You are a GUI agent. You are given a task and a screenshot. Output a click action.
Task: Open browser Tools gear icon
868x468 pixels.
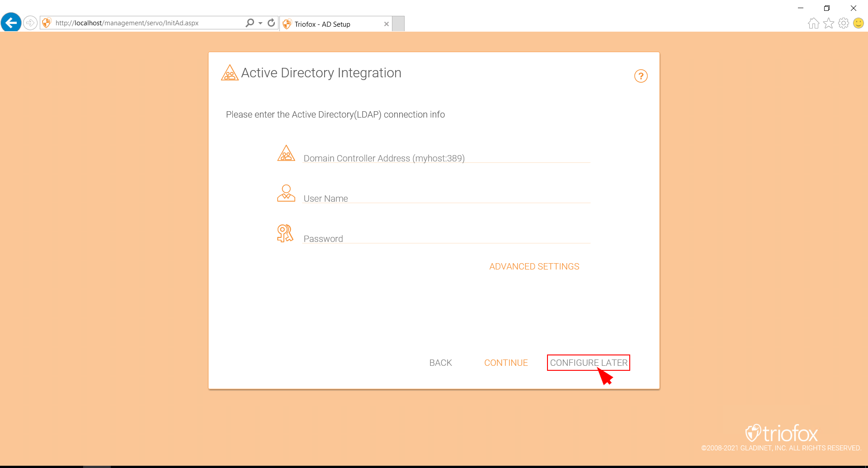coord(843,23)
